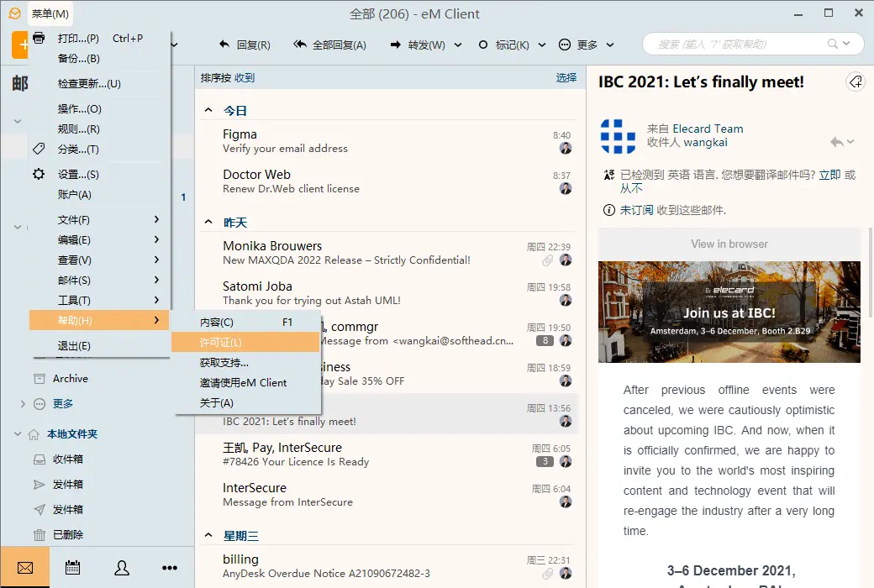Click the three-dots icon in bottom navigation
This screenshot has width=874, height=588.
point(170,567)
